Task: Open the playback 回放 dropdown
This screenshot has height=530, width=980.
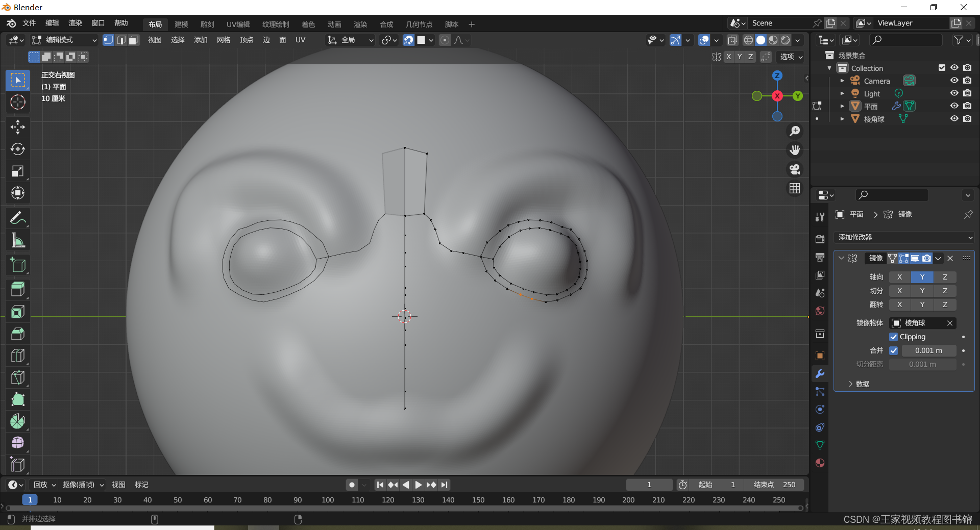Action: tap(44, 485)
